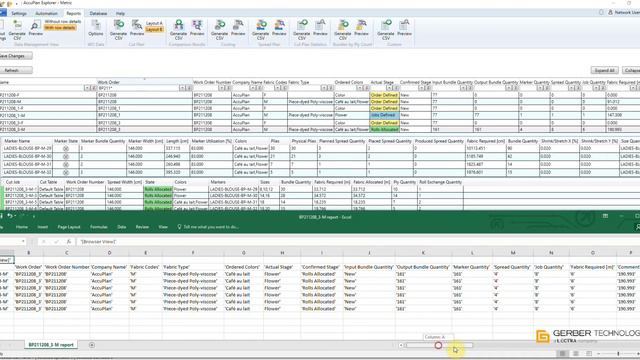The width and height of the screenshot is (640, 360).
Task: Generate CSV for Bundles by Ply Count
Action: coord(343,30)
